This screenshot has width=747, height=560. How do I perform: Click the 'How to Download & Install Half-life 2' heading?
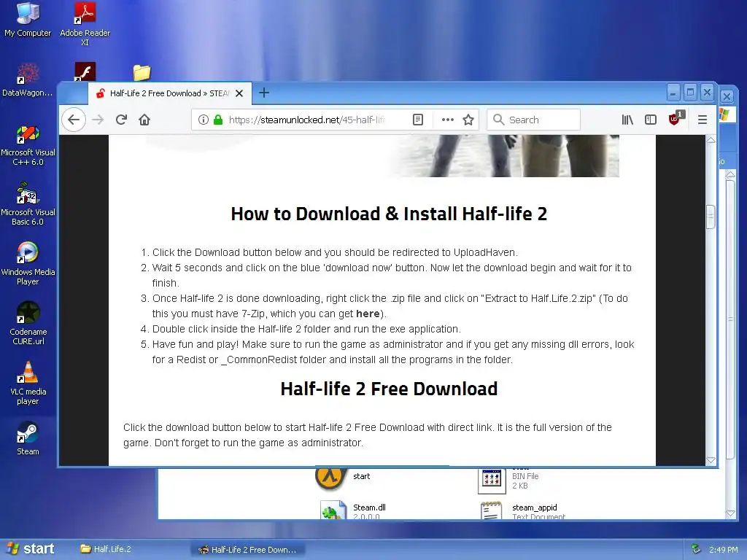[x=389, y=214]
